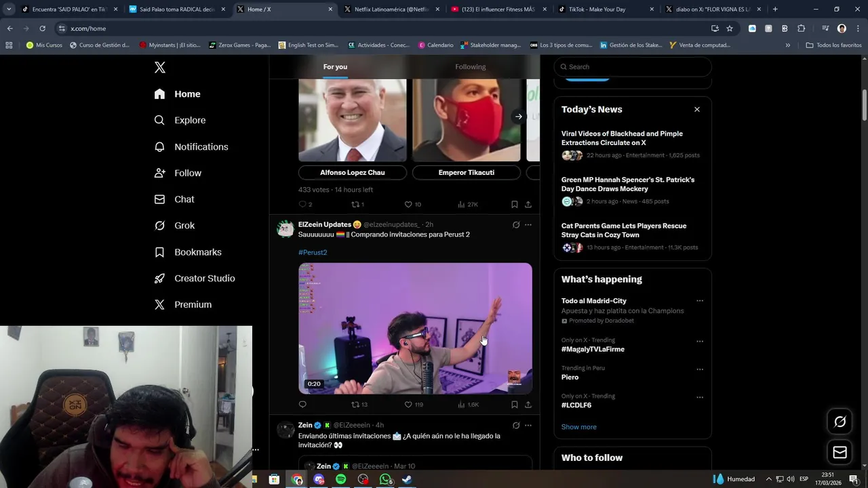Open options for Todo al Madrid-City
This screenshot has width=868, height=488.
(700, 301)
